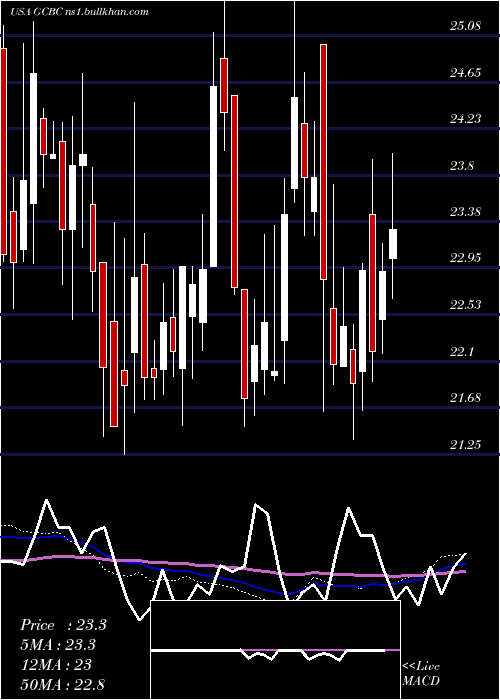500x700 pixels.
Task: Click the 21.68 price axis label
Action: pos(465,398)
